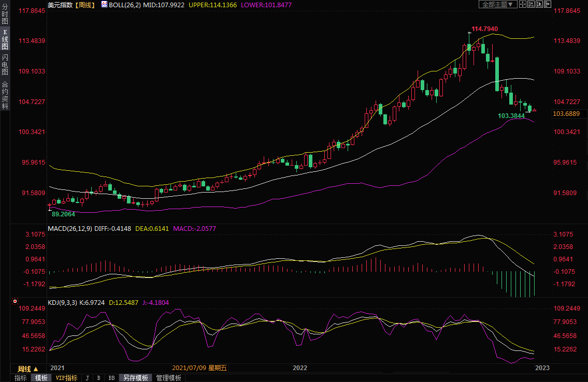Switch to the 指标 bottom tab
The height and width of the screenshot is (382, 588).
tap(21, 378)
